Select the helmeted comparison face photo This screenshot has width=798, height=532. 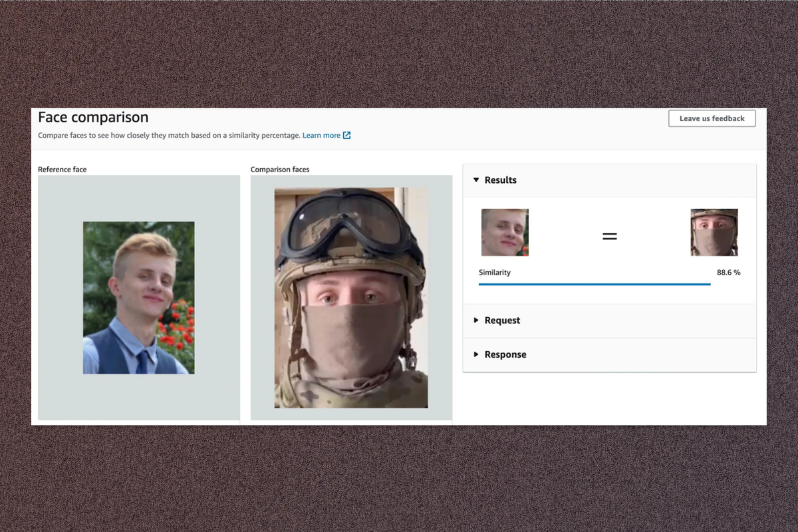[x=351, y=297]
